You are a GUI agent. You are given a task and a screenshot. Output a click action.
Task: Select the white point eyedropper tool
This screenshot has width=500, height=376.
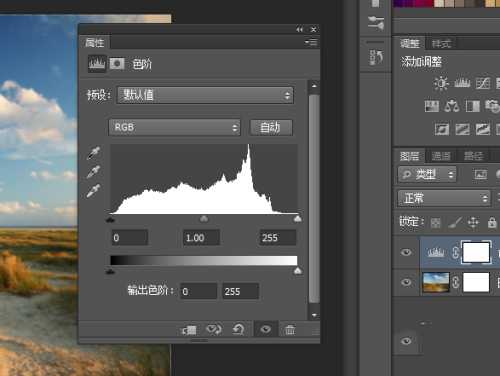(93, 190)
